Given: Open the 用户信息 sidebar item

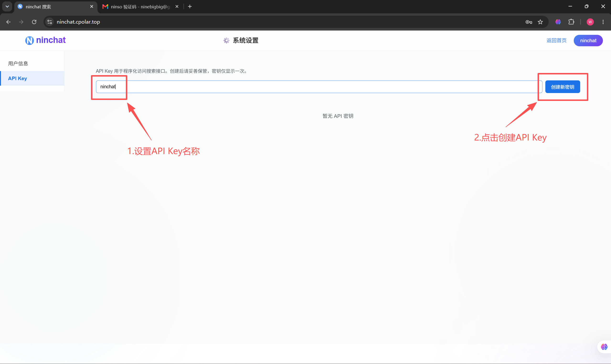Looking at the screenshot, I should click(x=32, y=63).
